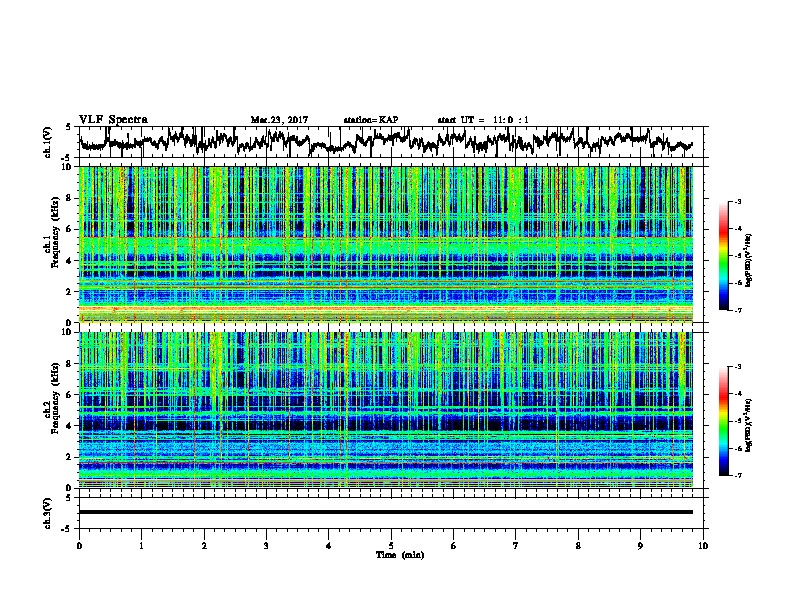This screenshot has width=792, height=612.
Task: Click the ch.1 voltage waveform trace panel
Action: [x=393, y=142]
